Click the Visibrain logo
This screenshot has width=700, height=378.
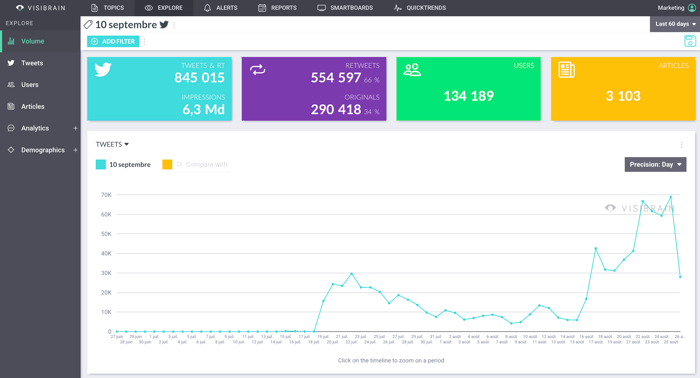click(41, 8)
